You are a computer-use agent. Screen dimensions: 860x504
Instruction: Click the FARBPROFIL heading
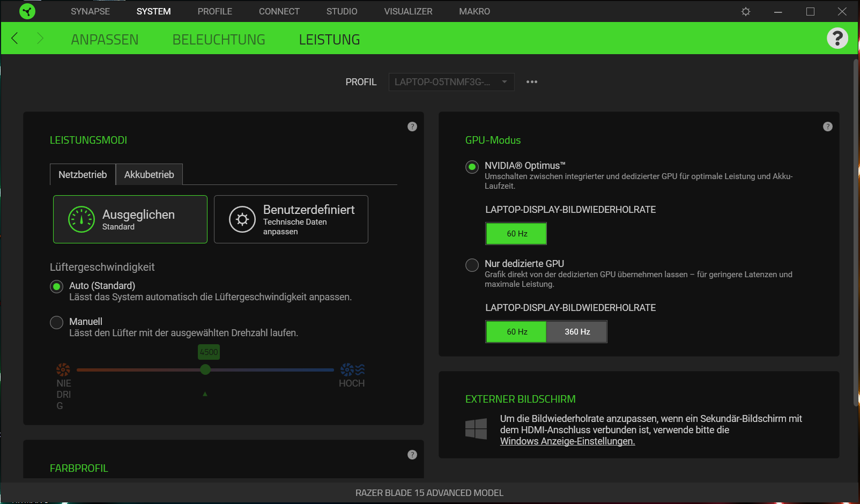pyautogui.click(x=79, y=468)
